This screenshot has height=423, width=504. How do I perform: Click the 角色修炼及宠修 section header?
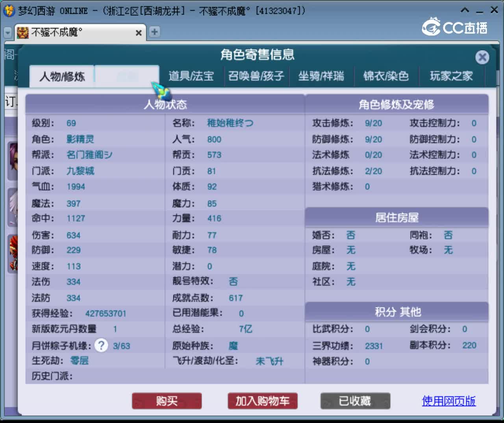[397, 104]
